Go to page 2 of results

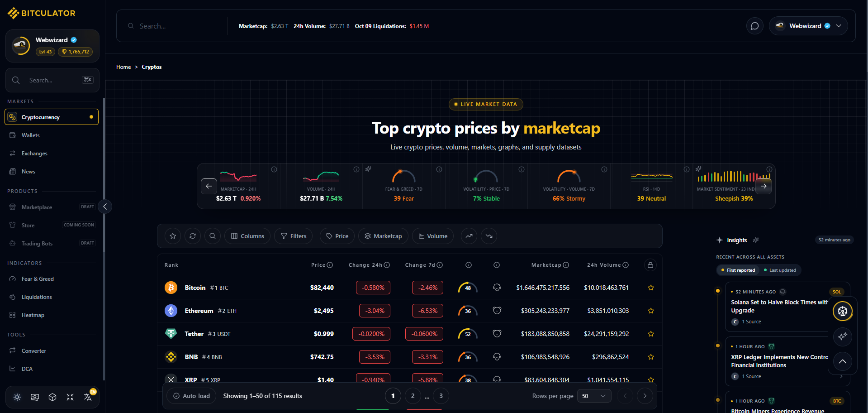tap(413, 396)
